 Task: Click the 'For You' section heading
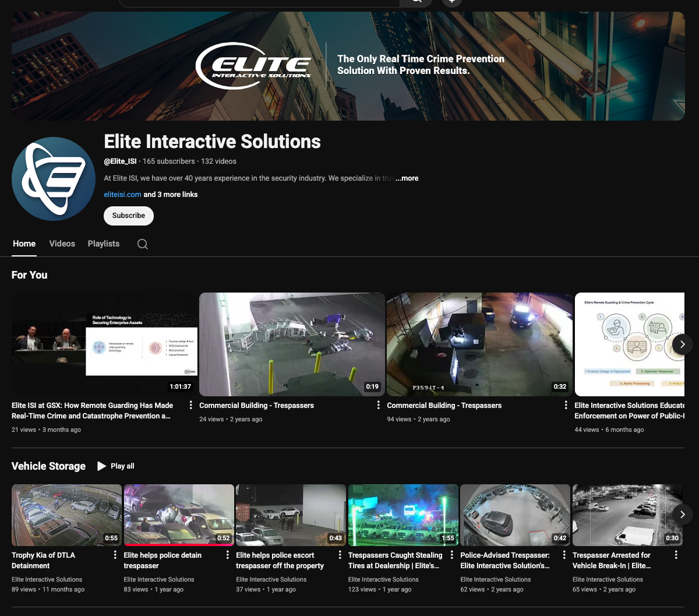click(x=29, y=275)
